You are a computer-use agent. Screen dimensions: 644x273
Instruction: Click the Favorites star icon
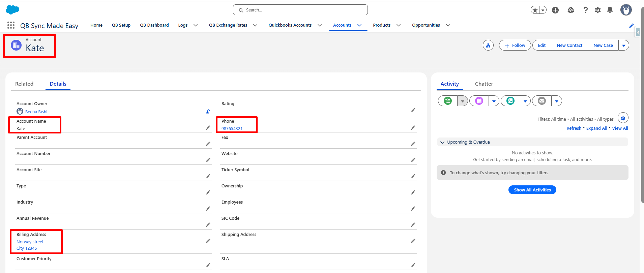click(535, 10)
